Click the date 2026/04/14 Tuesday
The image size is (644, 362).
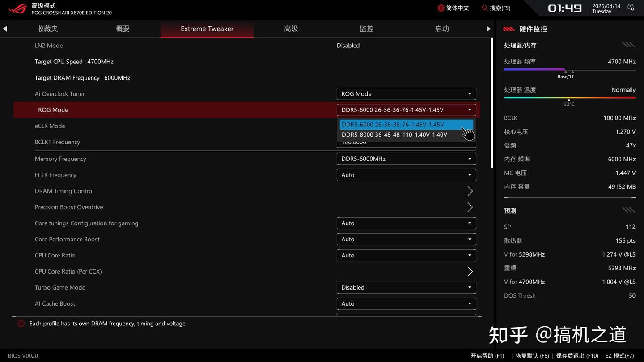(606, 8)
